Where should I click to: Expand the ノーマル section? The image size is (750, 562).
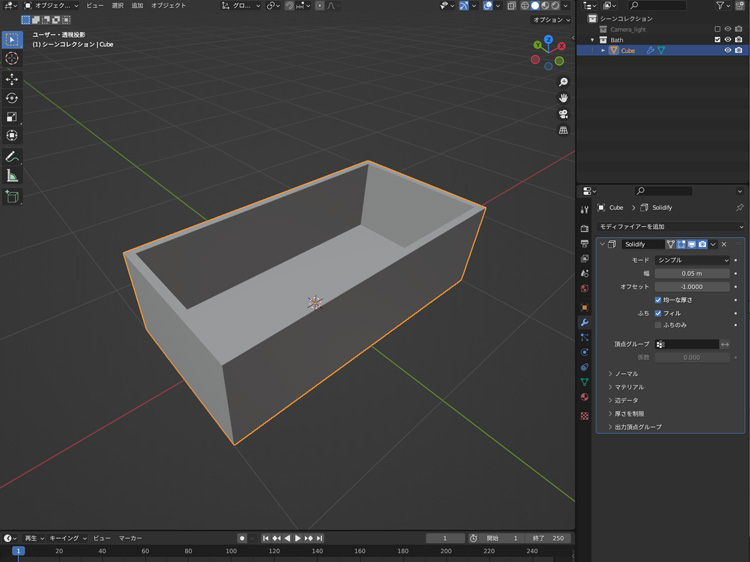point(626,374)
